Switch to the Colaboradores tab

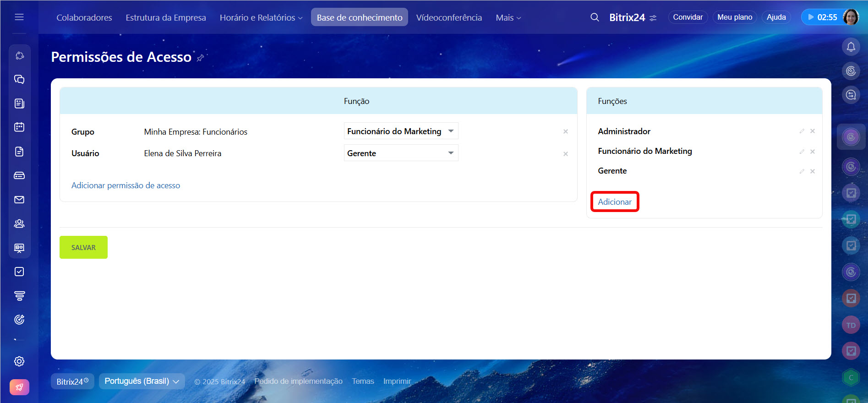coord(84,17)
